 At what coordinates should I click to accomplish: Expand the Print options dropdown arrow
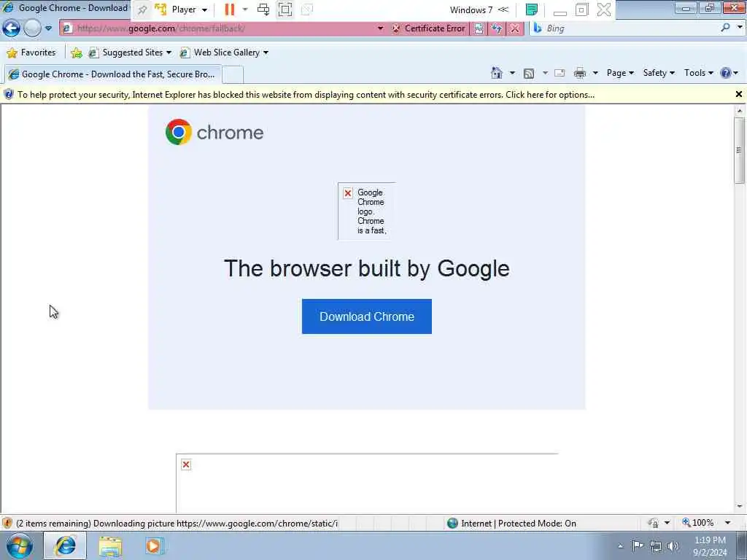point(595,73)
